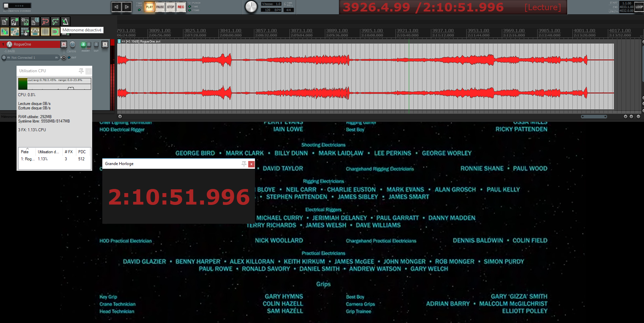This screenshot has width=644, height=323.
Task: Go to project end with right transport arrow
Action: (x=127, y=7)
